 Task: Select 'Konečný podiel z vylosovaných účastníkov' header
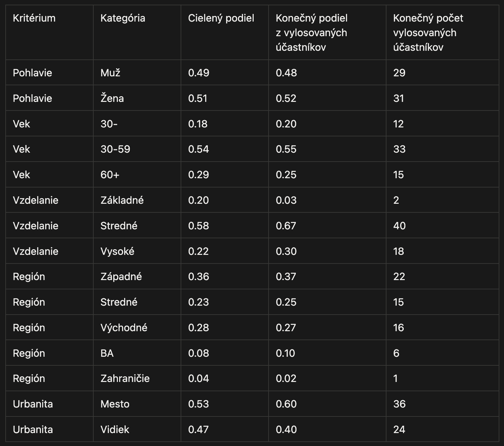(x=311, y=33)
